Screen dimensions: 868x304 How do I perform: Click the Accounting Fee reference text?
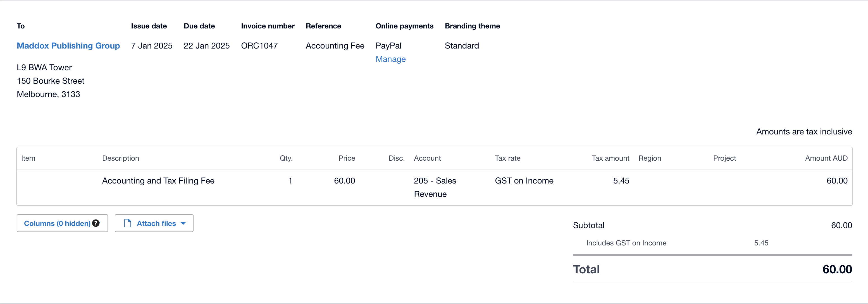(335, 45)
